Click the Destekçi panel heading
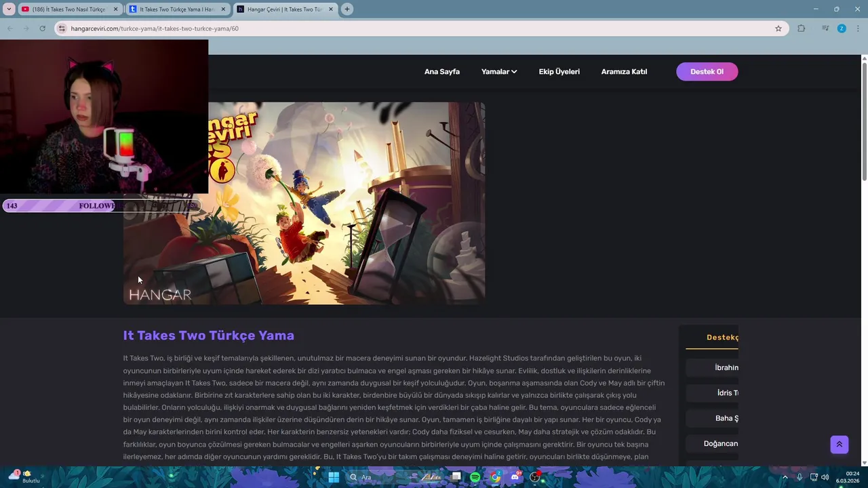This screenshot has height=488, width=868. 722,338
